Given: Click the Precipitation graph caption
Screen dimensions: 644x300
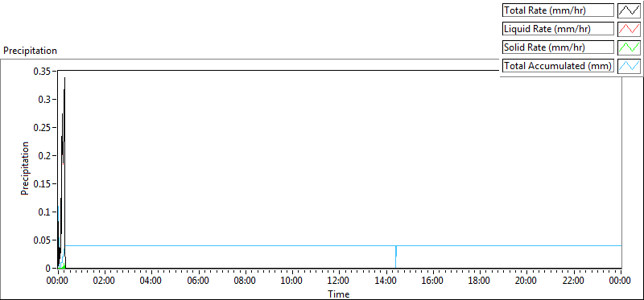Looking at the screenshot, I should (30, 51).
